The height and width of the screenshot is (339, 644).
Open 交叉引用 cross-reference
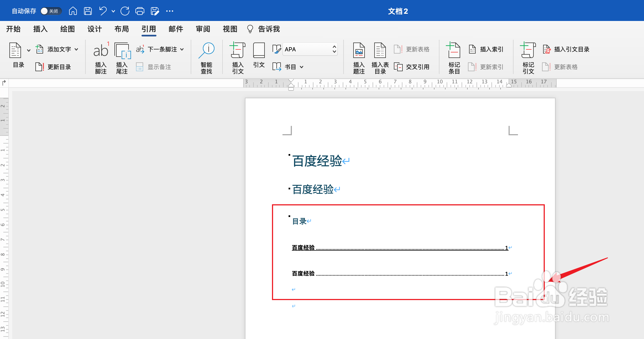point(412,67)
